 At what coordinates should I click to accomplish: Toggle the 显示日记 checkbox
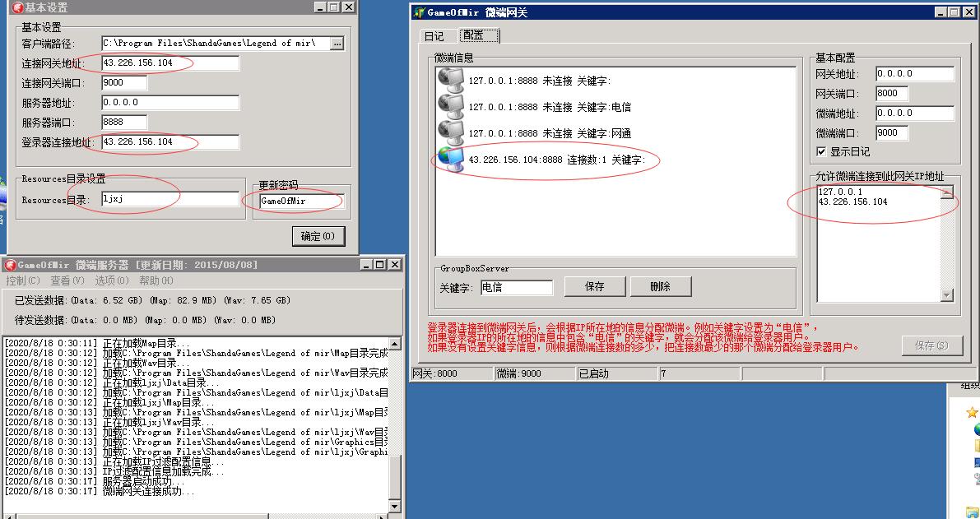821,151
